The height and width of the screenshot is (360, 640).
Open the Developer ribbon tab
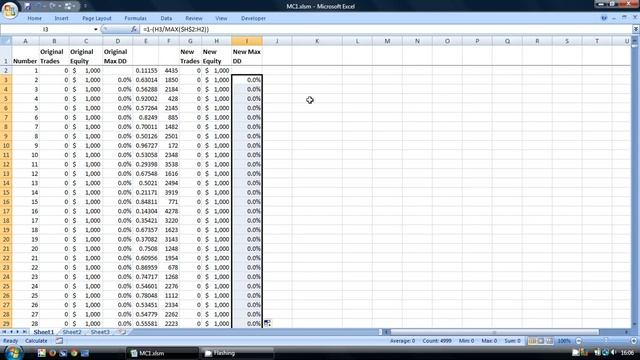tap(253, 18)
